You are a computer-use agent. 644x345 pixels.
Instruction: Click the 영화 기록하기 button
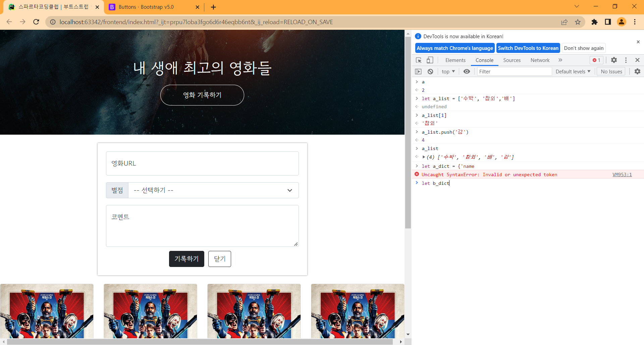coord(202,95)
